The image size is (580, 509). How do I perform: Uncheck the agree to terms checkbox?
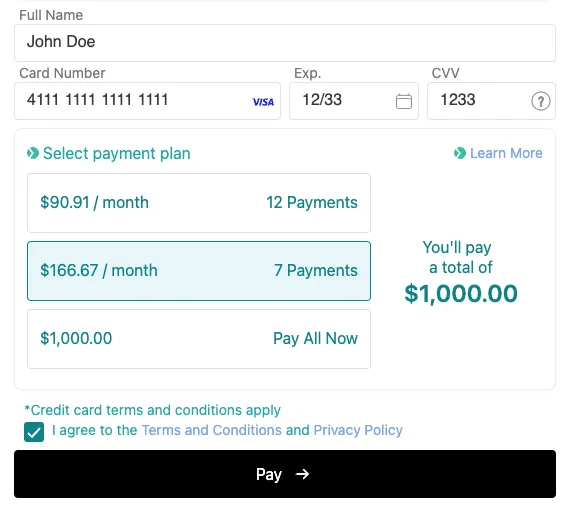click(x=34, y=432)
